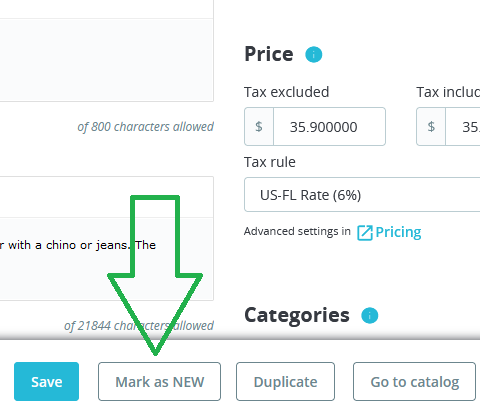Click the Duplicate button

pyautogui.click(x=285, y=382)
